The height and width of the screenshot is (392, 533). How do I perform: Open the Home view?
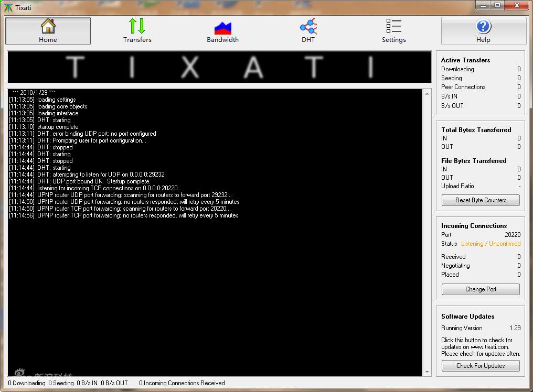(48, 31)
